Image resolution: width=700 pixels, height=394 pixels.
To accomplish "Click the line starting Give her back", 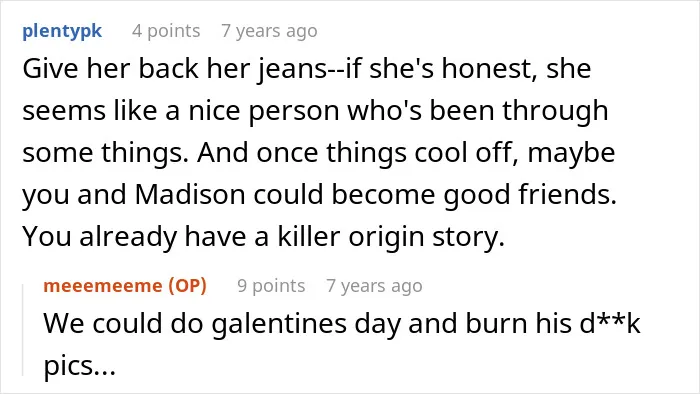I will pyautogui.click(x=307, y=69).
